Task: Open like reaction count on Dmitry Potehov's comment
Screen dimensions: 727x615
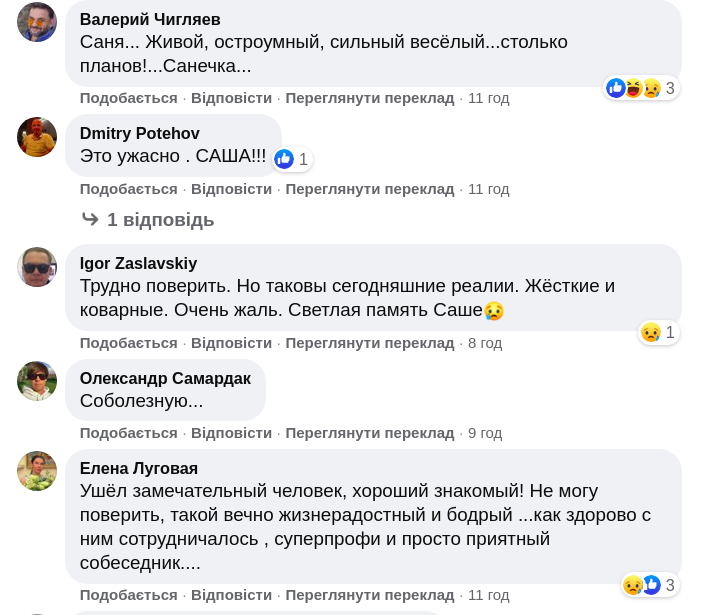Action: [x=292, y=159]
